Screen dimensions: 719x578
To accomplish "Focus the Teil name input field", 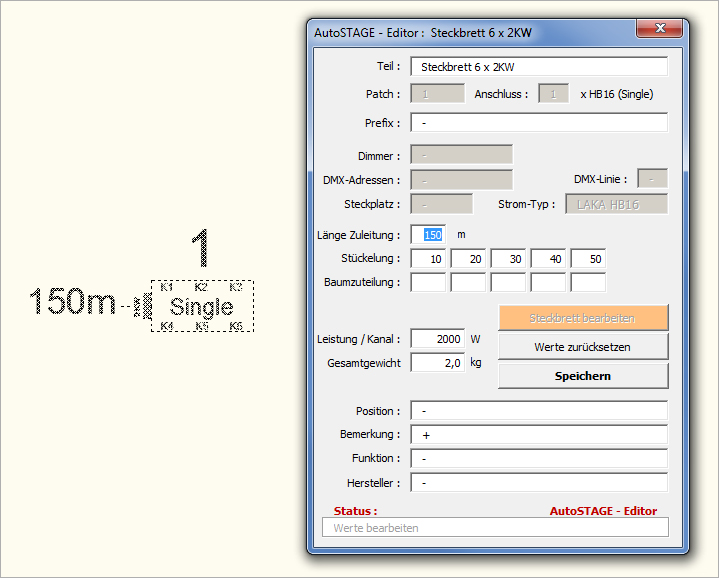I will click(x=538, y=67).
